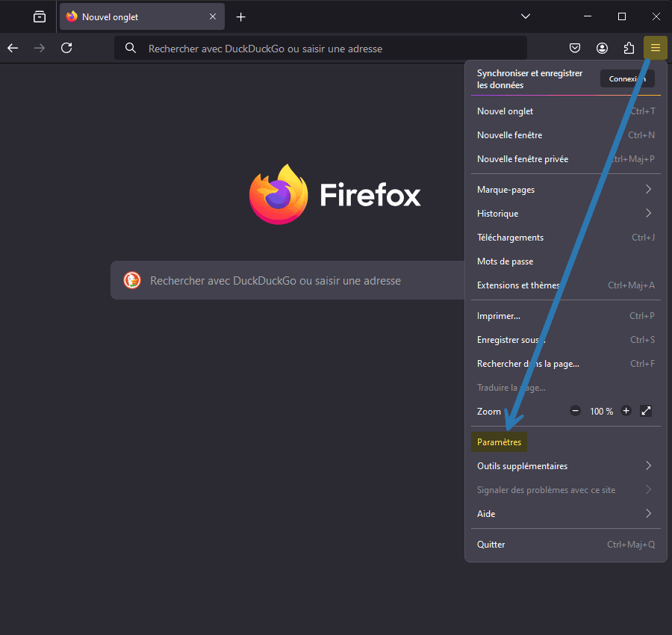The image size is (672, 635).
Task: Open a new tab with the plus button
Action: tap(241, 16)
